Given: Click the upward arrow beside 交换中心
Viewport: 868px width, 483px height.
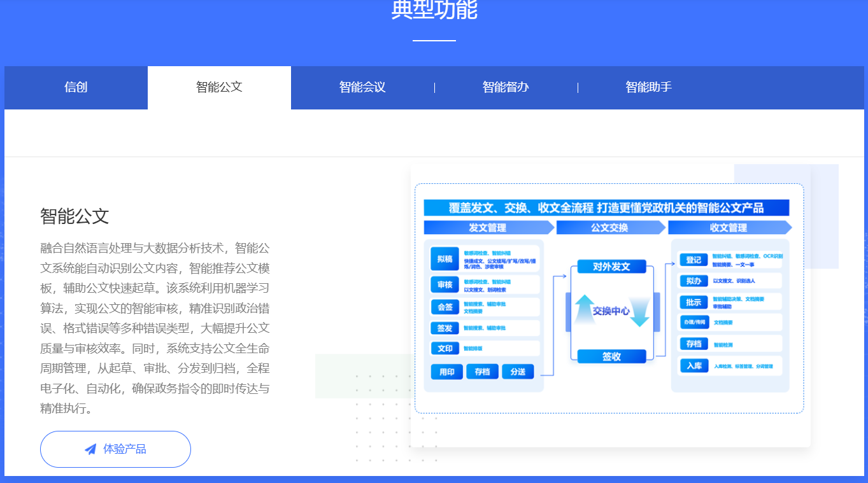Looking at the screenshot, I should pos(585,310).
